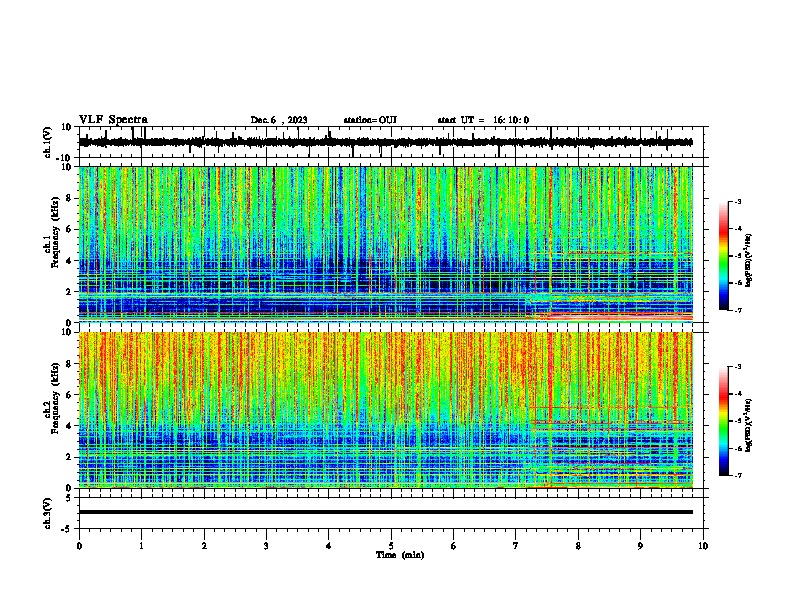Click the "Dec. 6 , 2023" date text
This screenshot has width=792, height=612.
[x=279, y=120]
